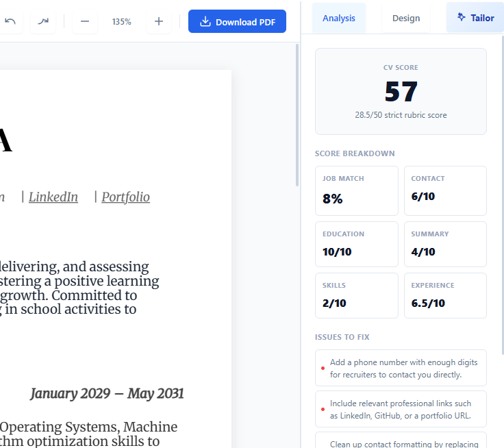Select the Summary 4/10 score card
The height and width of the screenshot is (448, 504).
(445, 244)
